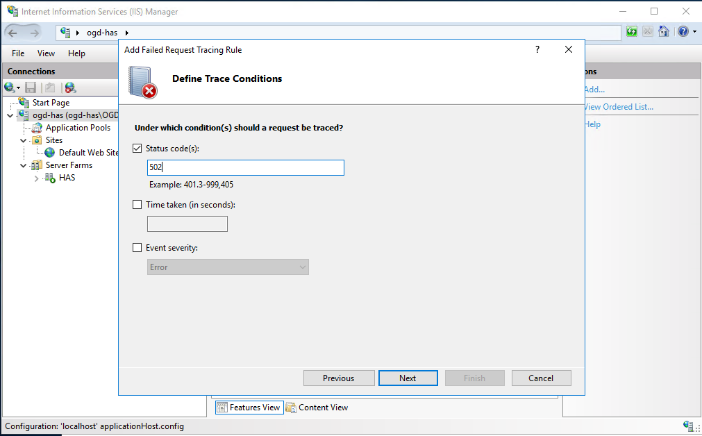Click the time taken input field
Screen dimensions: 702x436
(187, 224)
